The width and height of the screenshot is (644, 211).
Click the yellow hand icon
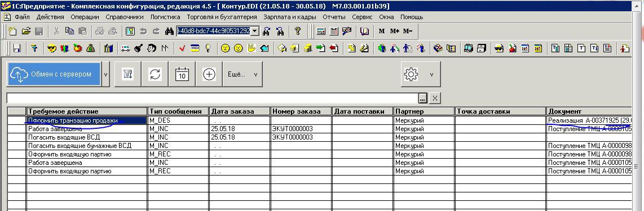coord(252,48)
